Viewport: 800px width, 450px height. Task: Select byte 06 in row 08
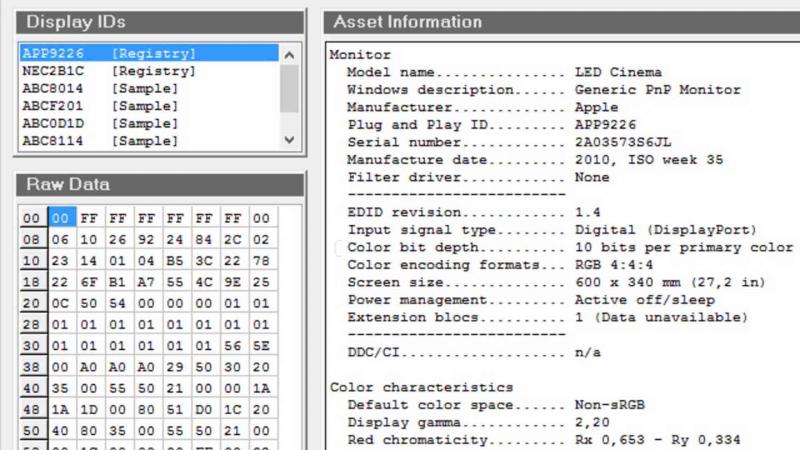[62, 239]
